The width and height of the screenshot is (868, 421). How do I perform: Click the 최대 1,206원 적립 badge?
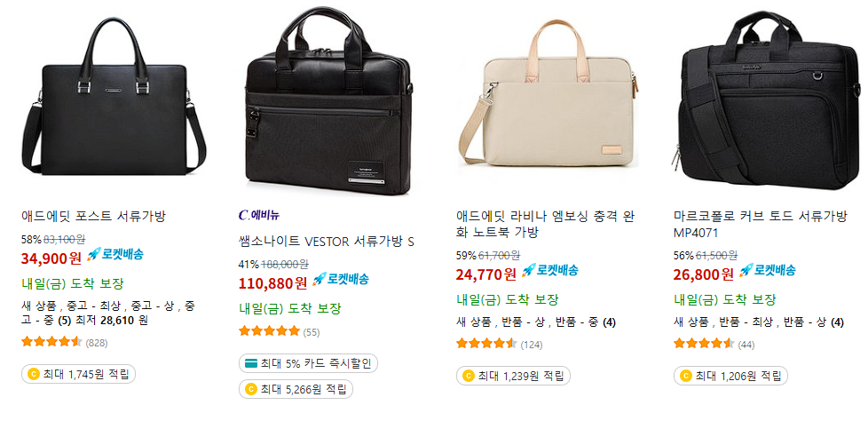[x=730, y=376]
